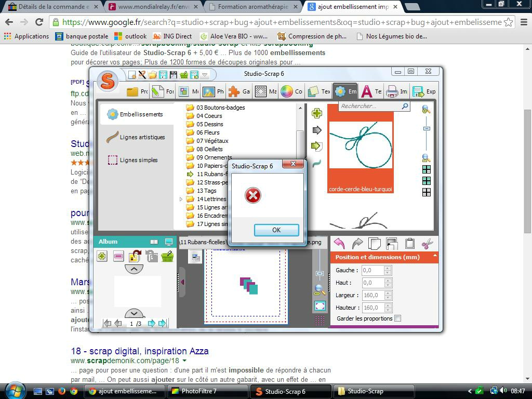532x399 pixels.
Task: Open '18 - scrap digital, inspiration Azza' link
Action: [x=140, y=351]
